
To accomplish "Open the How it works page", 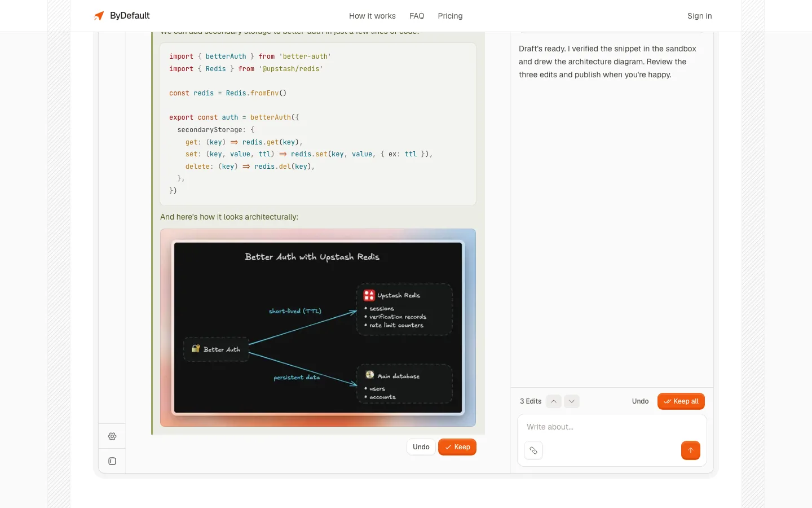I will pos(372,16).
